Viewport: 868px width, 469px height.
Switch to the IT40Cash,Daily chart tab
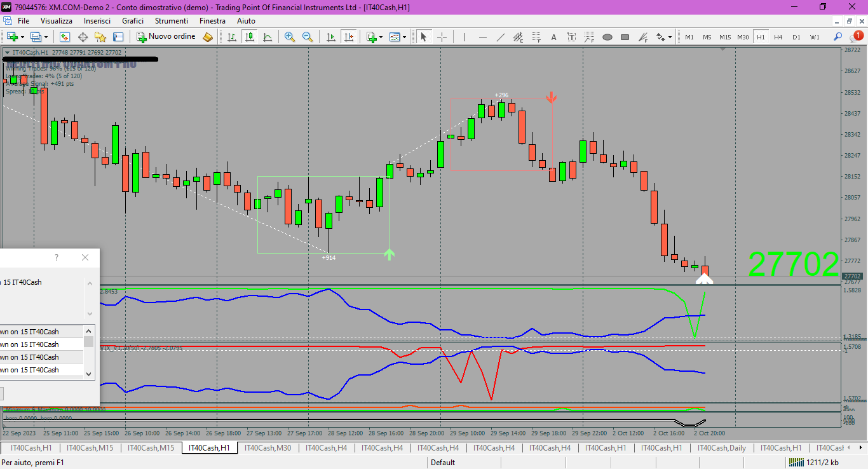pyautogui.click(x=722, y=448)
